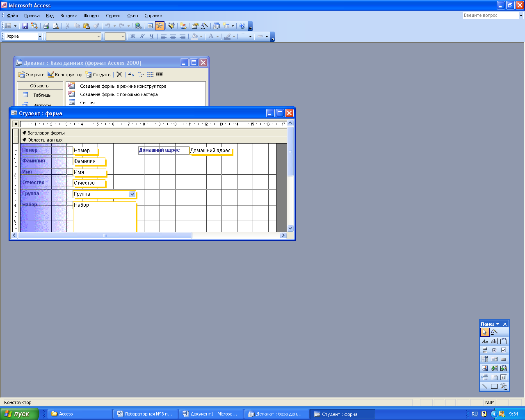Click the Print icon
The width and height of the screenshot is (525, 420).
coord(46,26)
